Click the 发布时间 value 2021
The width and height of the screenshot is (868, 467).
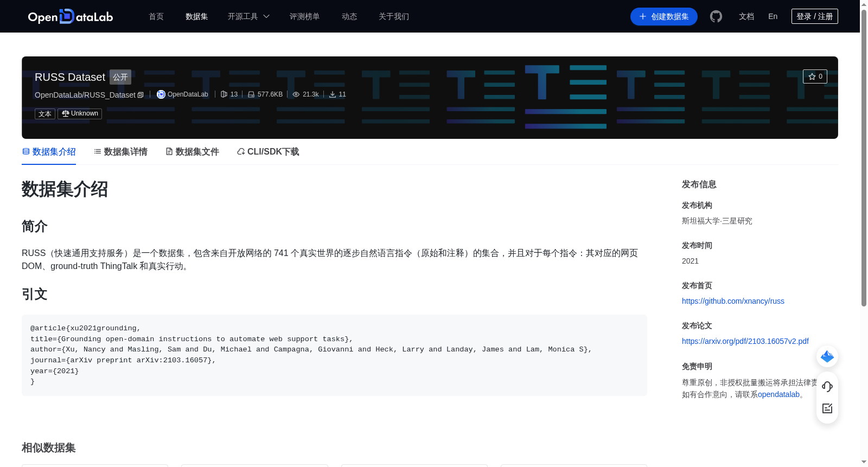[x=690, y=261]
